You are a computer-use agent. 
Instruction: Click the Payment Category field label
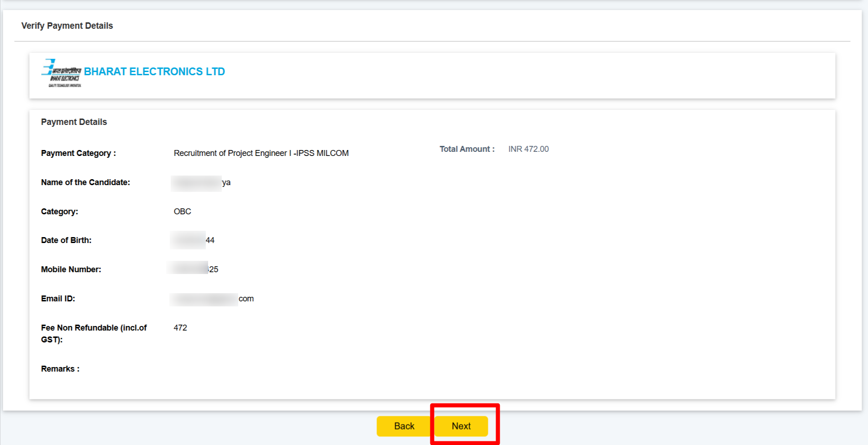(78, 153)
